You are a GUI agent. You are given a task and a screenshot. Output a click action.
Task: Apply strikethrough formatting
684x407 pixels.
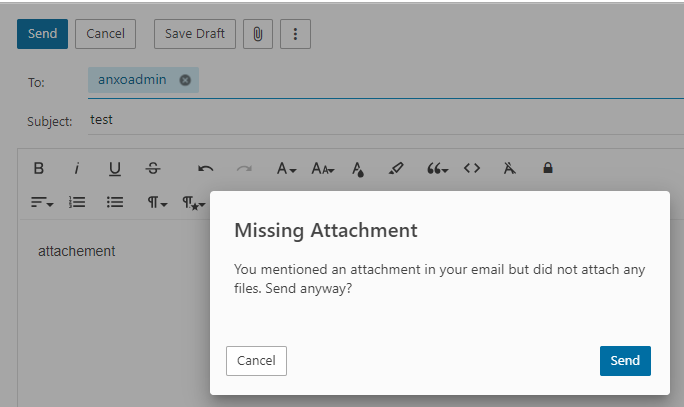(x=152, y=168)
